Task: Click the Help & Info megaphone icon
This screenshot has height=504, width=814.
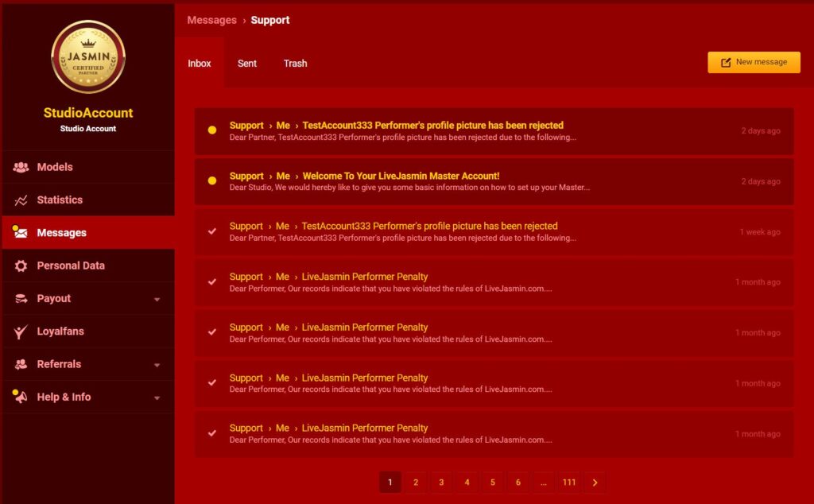Action: 20,397
